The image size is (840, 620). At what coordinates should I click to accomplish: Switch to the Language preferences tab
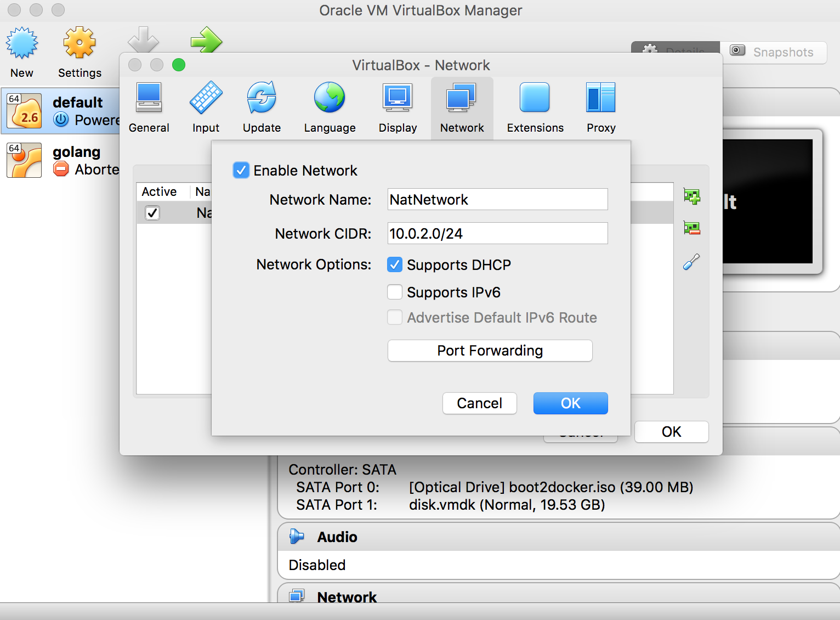tap(330, 108)
